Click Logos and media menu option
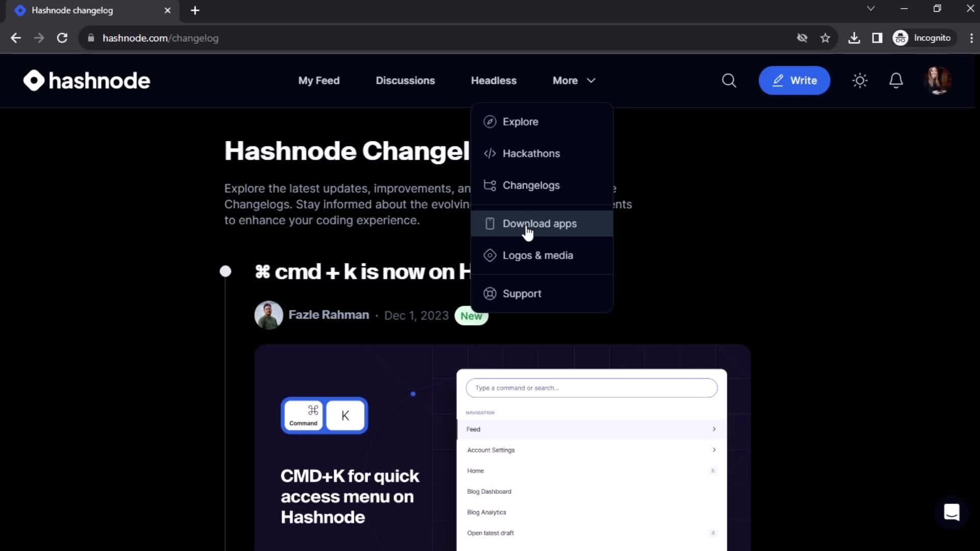 (x=538, y=255)
